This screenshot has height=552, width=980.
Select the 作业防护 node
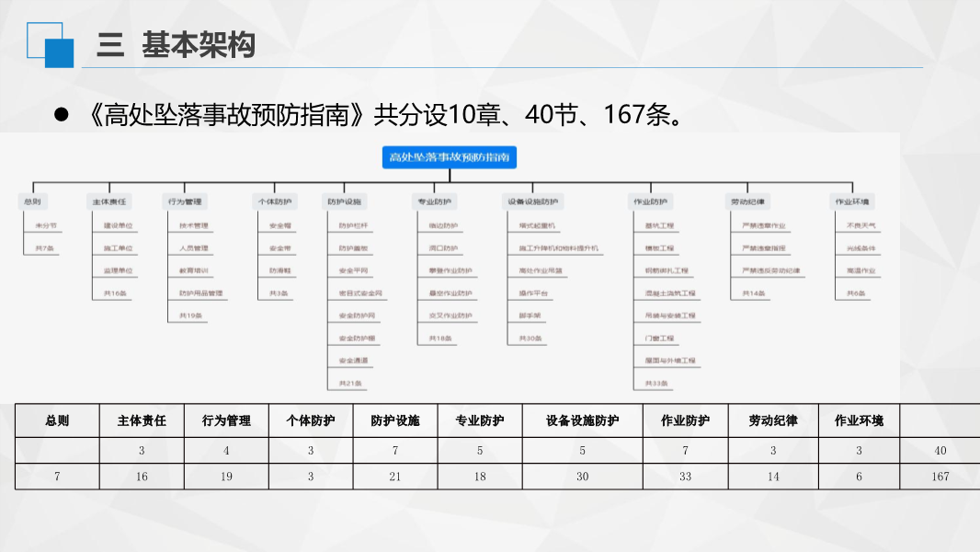pos(652,201)
